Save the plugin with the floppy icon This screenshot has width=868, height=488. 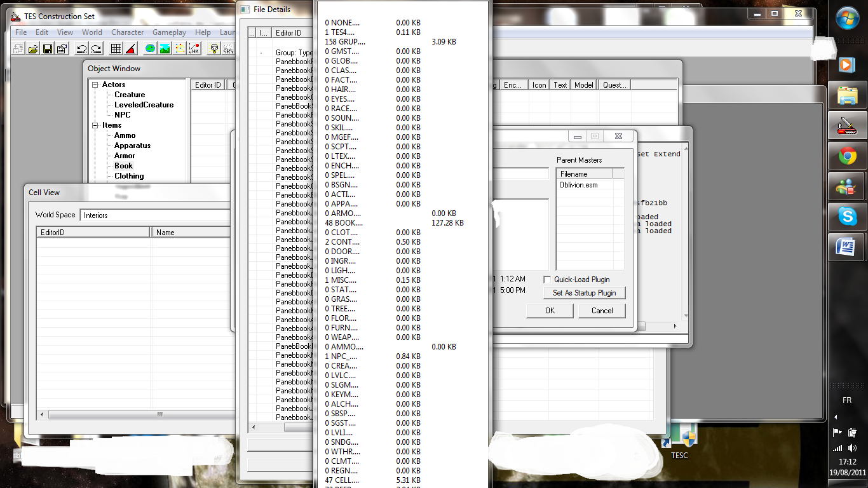[x=48, y=48]
